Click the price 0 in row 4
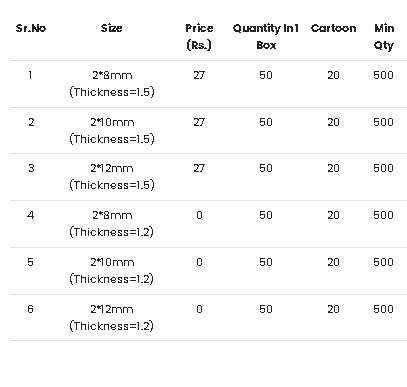The image size is (407, 387). coord(199,215)
